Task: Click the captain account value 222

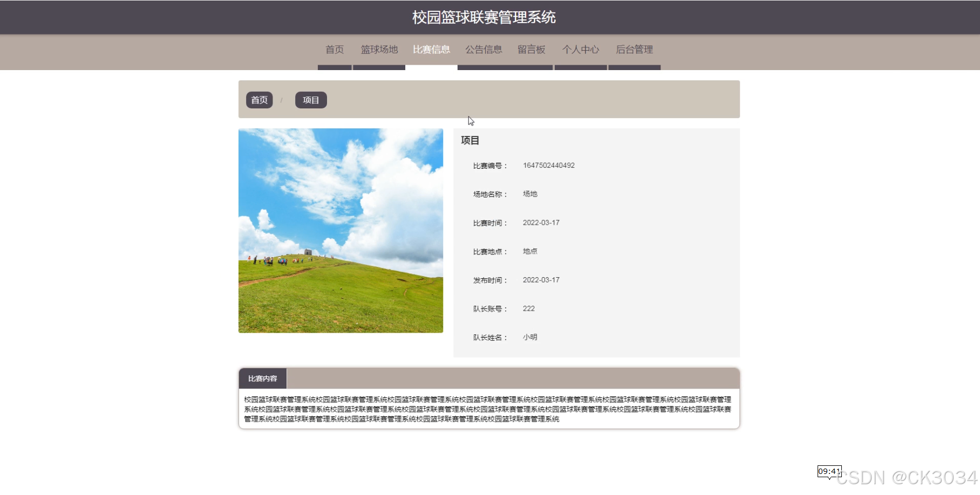Action: [x=529, y=308]
